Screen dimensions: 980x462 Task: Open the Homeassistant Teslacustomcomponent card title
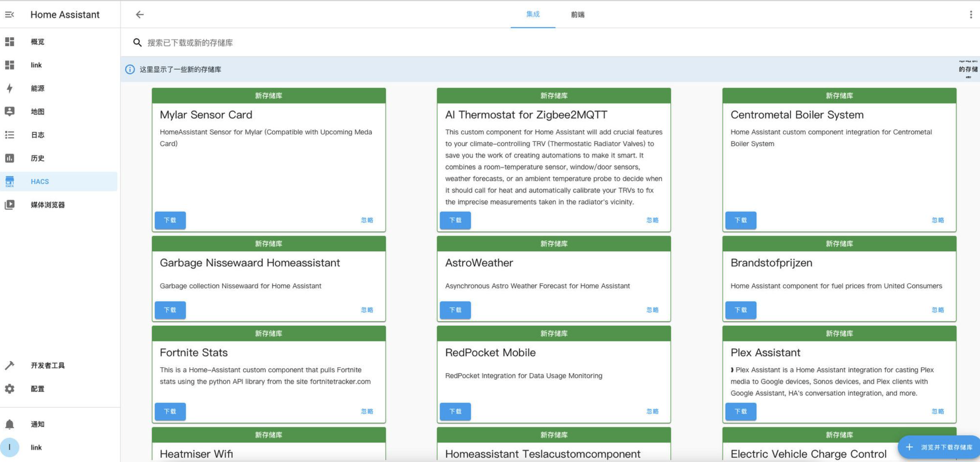pos(543,454)
